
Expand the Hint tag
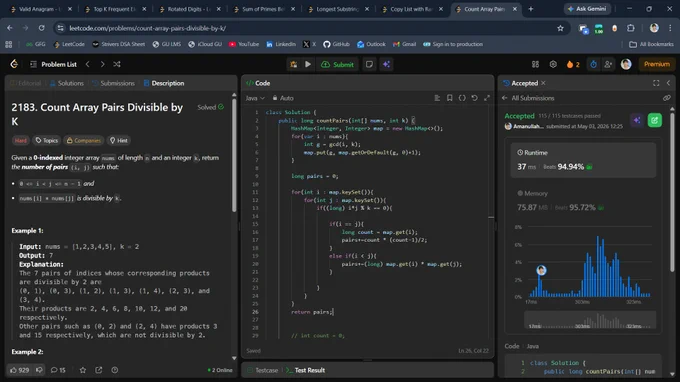coord(119,140)
